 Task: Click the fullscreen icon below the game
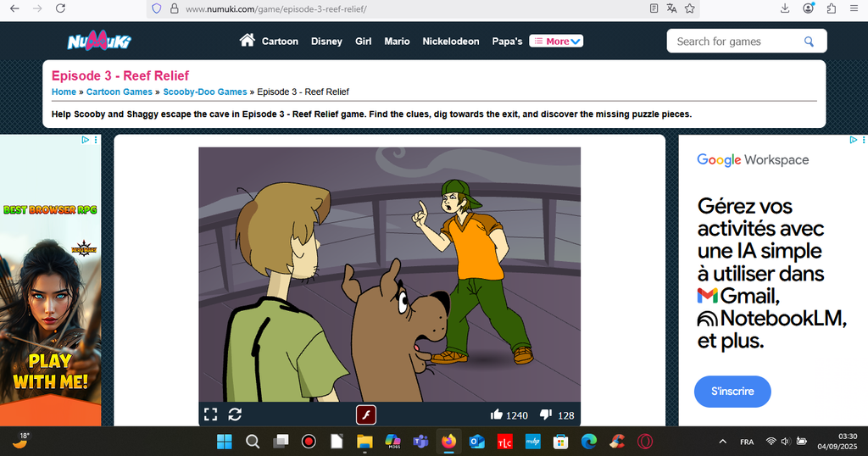tap(210, 414)
